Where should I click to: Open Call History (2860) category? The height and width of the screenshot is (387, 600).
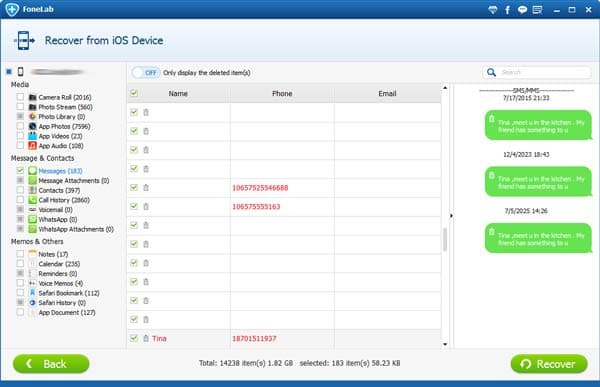64,200
